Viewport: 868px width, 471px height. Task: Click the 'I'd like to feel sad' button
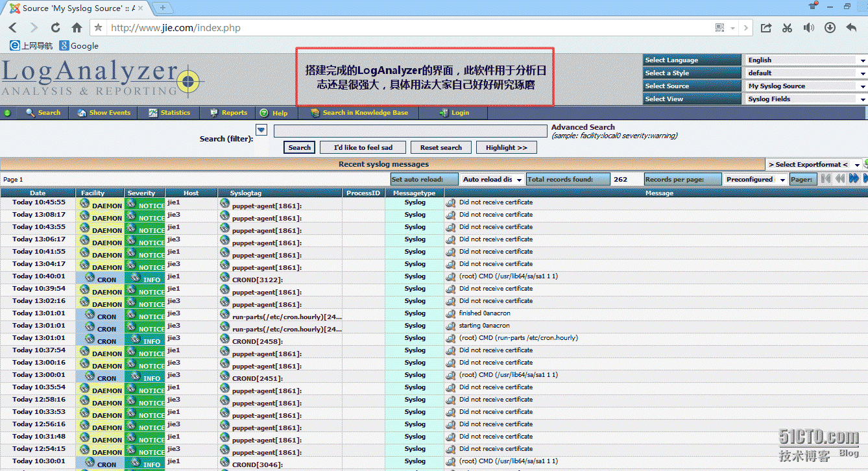click(x=363, y=147)
